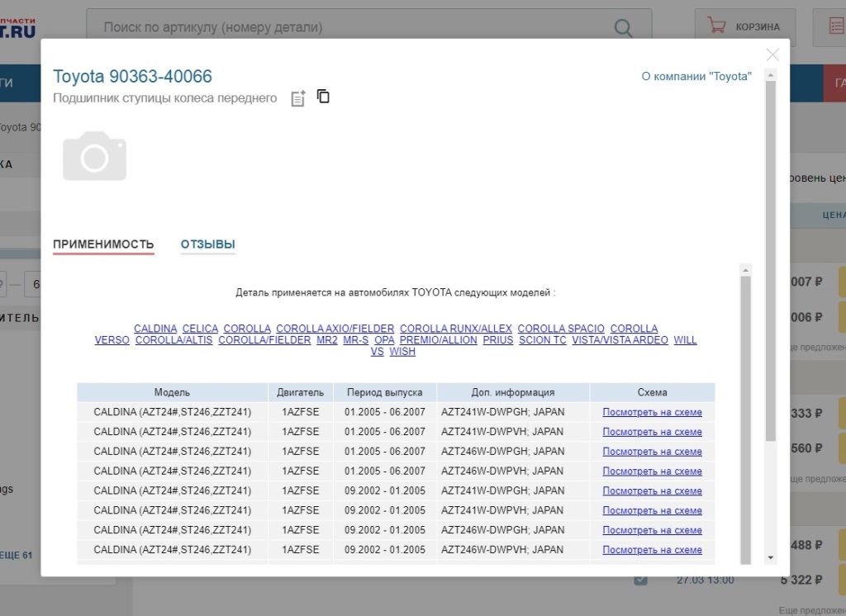Toggle the checkbox below the popup
Screen dimensions: 846x616
pos(640,580)
